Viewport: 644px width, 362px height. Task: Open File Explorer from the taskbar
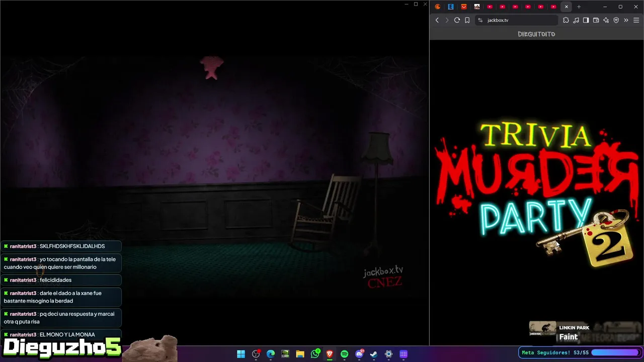pyautogui.click(x=300, y=354)
